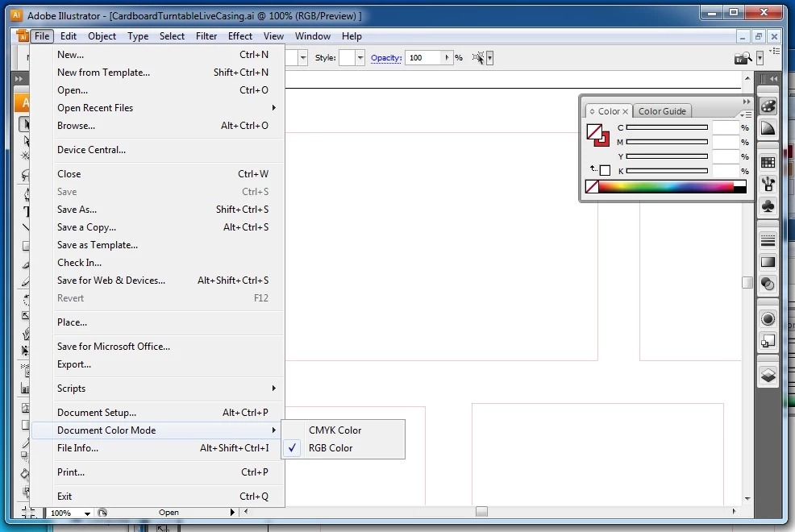This screenshot has height=532, width=795.
Task: Click the None swatch in Color panel
Action: 592,186
